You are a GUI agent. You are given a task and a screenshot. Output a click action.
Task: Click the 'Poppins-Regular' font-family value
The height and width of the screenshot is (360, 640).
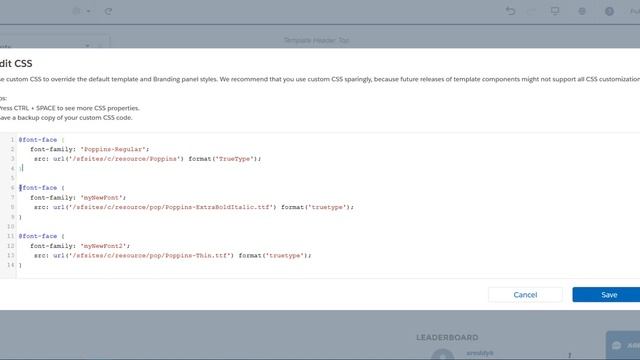113,149
